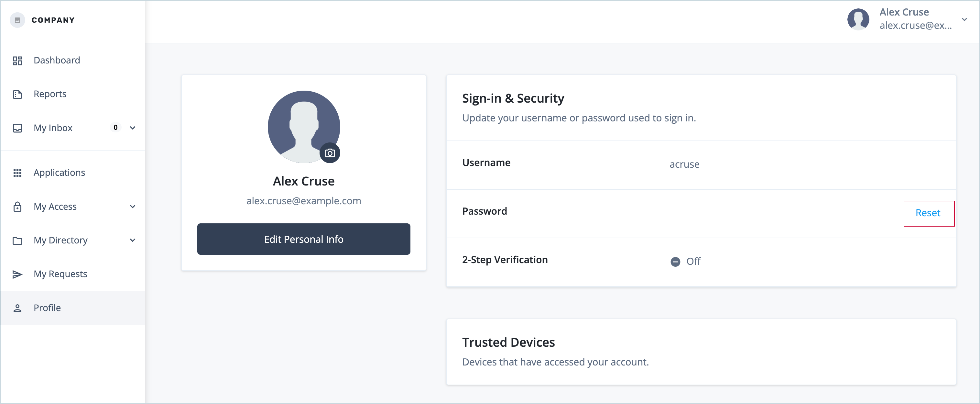Toggle the 2-Step Verification off indicator
Image resolution: width=980 pixels, height=404 pixels.
(676, 261)
